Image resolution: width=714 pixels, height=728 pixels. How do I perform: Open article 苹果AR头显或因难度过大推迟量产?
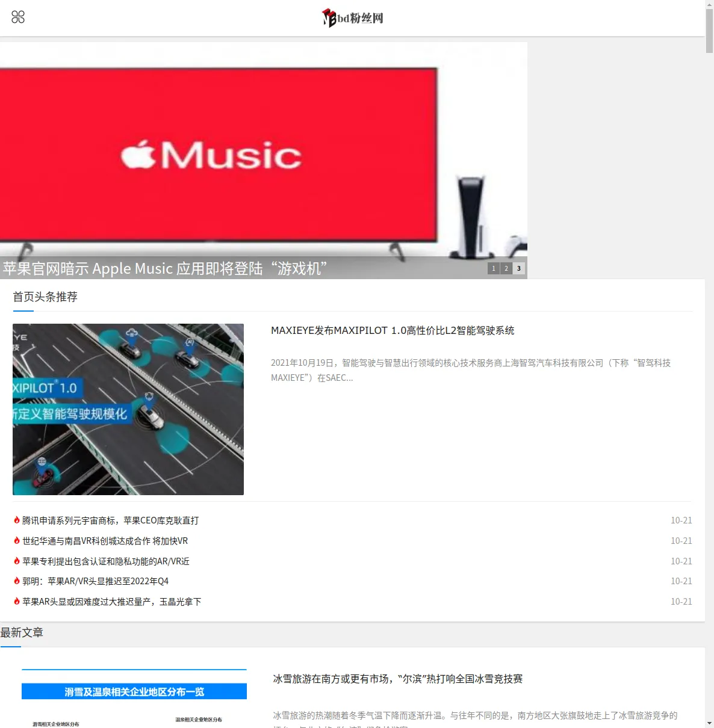[x=112, y=602]
